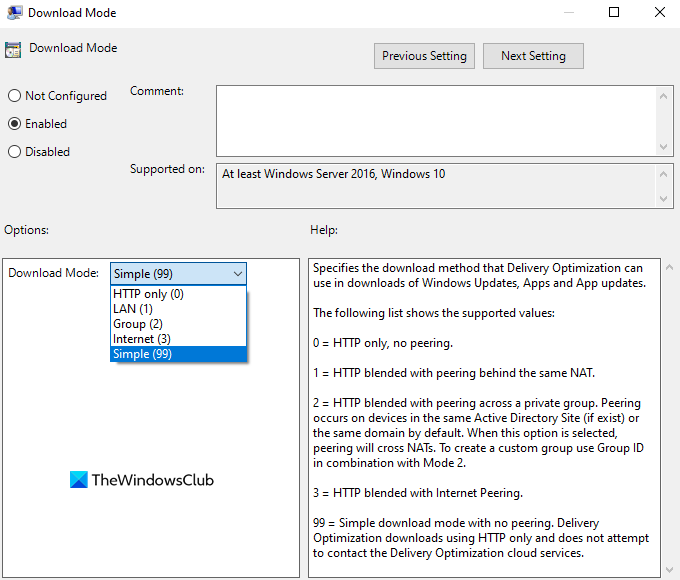The image size is (680, 580).
Task: Click Help pane scroll up arrow
Action: 669,268
